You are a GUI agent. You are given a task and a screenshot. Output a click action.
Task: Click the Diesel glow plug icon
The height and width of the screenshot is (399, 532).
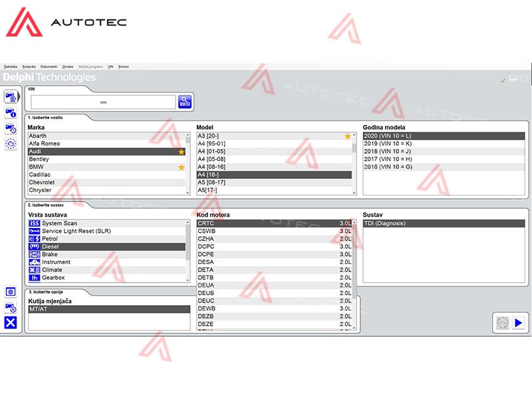(x=35, y=247)
